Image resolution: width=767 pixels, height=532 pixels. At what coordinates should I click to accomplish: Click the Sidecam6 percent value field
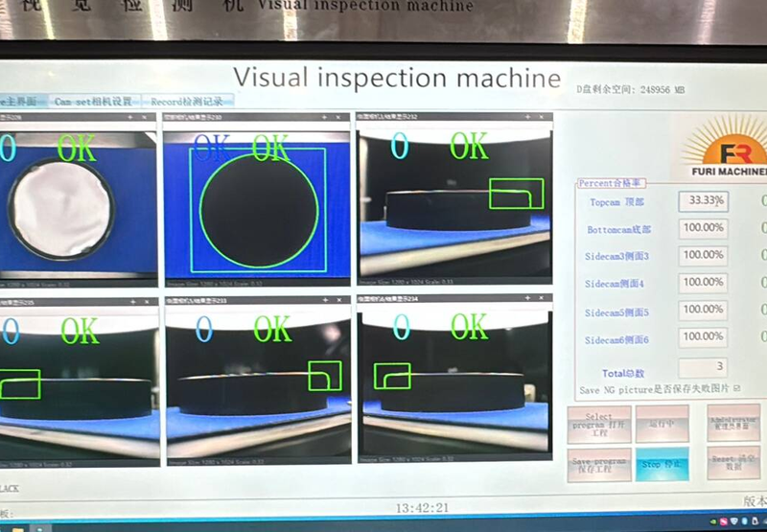click(703, 336)
